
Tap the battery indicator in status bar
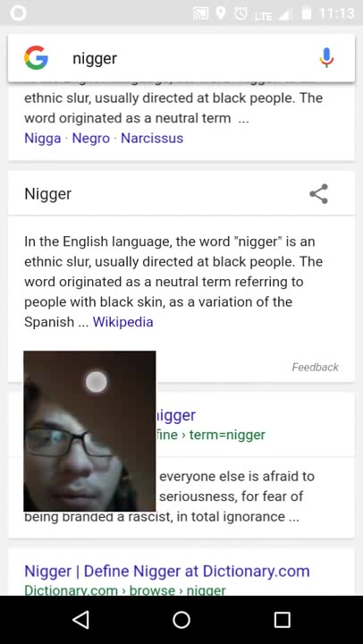[307, 14]
